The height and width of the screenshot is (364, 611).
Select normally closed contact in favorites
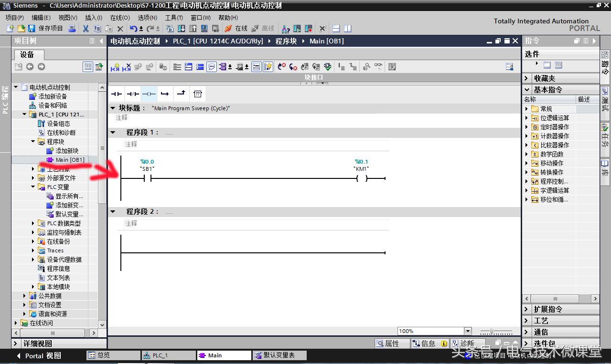(133, 94)
